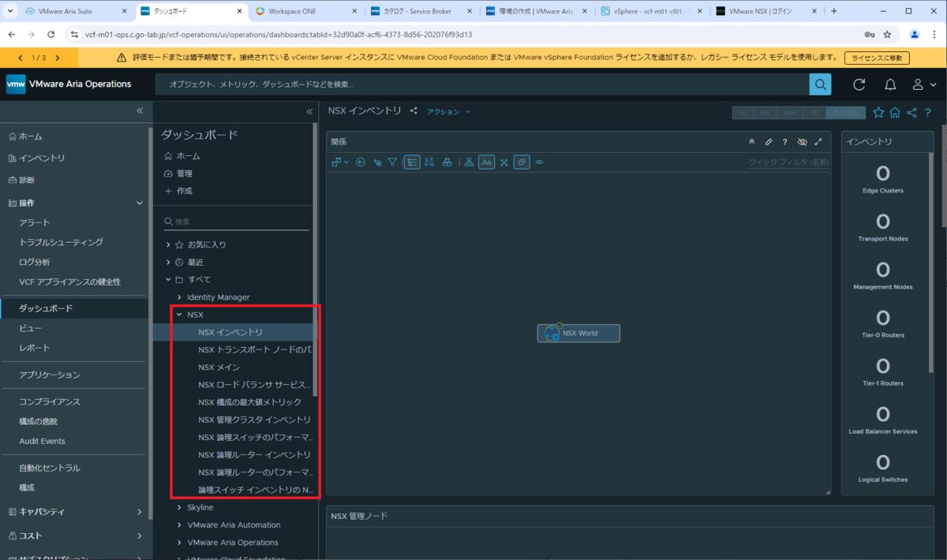
Task: Collapse the dashboard list pane
Action: 309,111
